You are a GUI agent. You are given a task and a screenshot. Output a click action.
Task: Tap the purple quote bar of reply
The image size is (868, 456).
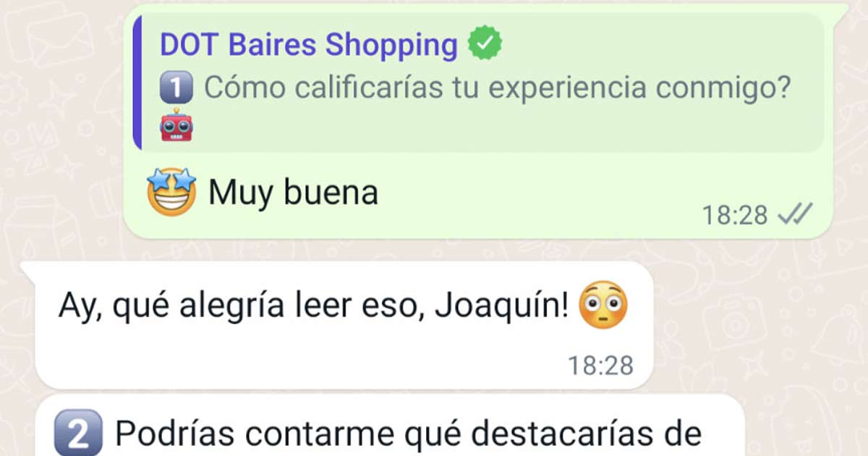click(x=137, y=81)
